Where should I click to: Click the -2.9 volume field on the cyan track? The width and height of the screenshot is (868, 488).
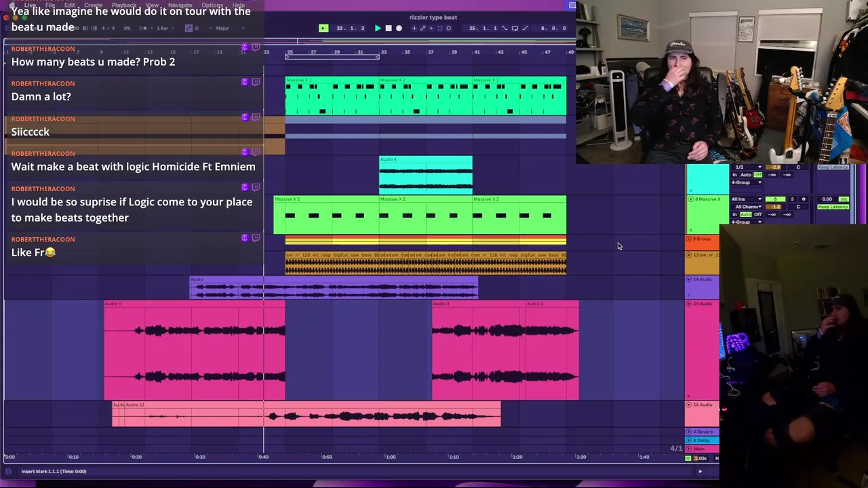774,167
